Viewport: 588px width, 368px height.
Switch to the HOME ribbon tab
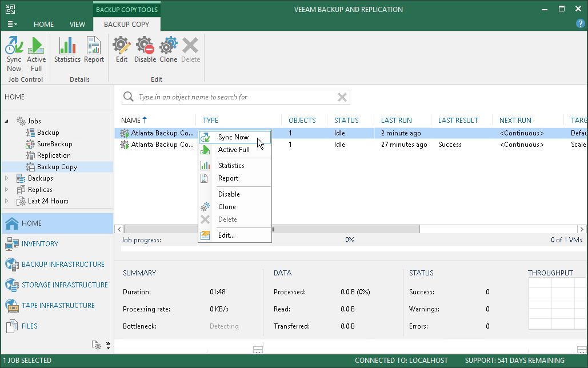click(43, 24)
